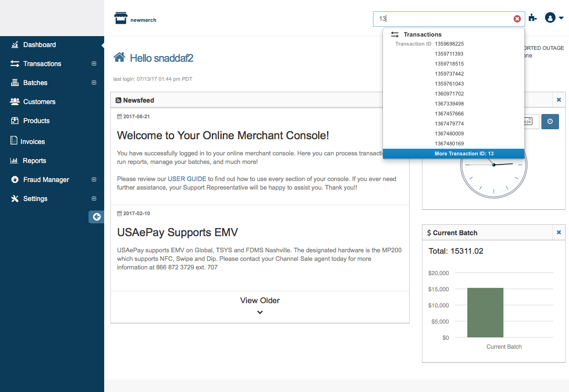Close the Current Batch widget
This screenshot has height=392, width=569.
(559, 232)
